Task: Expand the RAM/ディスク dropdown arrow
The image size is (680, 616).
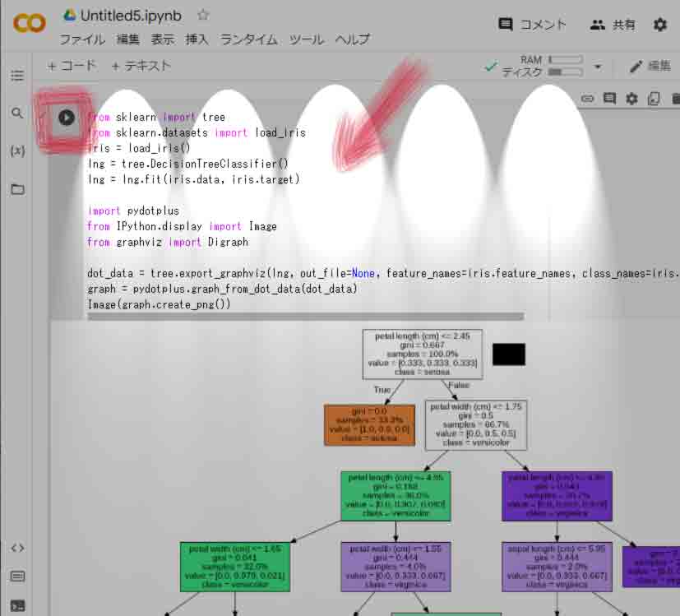Action: point(598,67)
